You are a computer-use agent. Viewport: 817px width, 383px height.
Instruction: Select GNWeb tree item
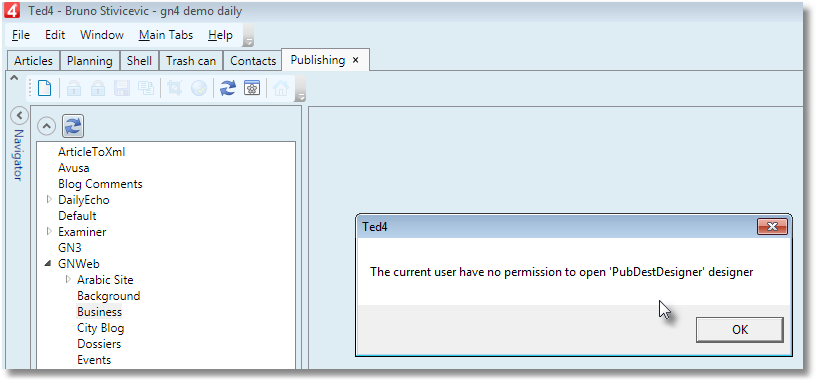[79, 264]
